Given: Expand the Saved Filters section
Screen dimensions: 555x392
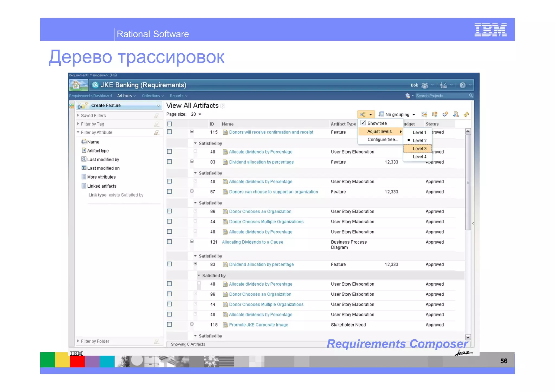Looking at the screenshot, I should (78, 115).
